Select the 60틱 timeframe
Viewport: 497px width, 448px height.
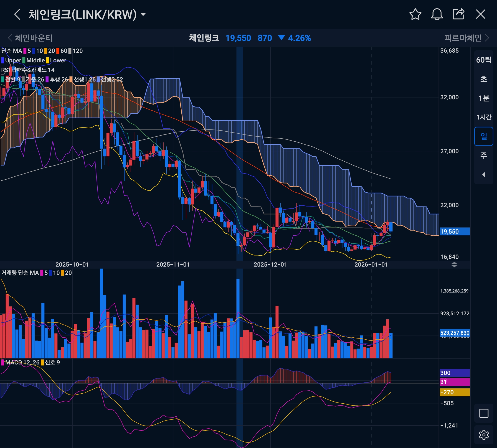pos(484,60)
